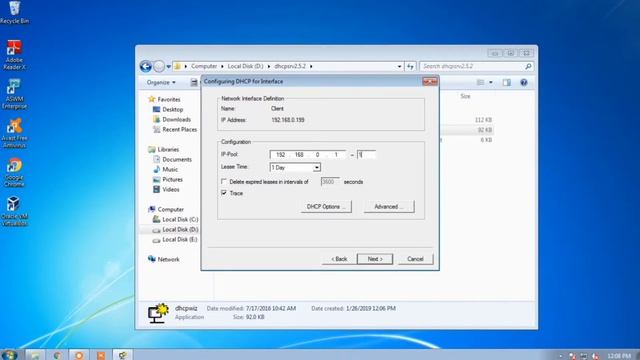Click the Windows Start button
The width and height of the screenshot is (640, 360).
(9, 354)
